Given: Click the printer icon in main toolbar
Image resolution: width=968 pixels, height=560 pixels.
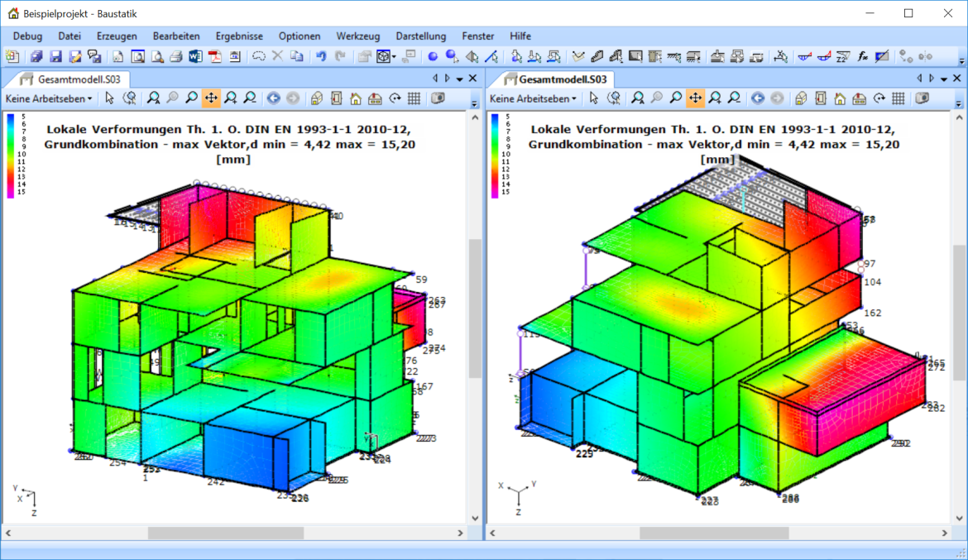Looking at the screenshot, I should (x=175, y=57).
